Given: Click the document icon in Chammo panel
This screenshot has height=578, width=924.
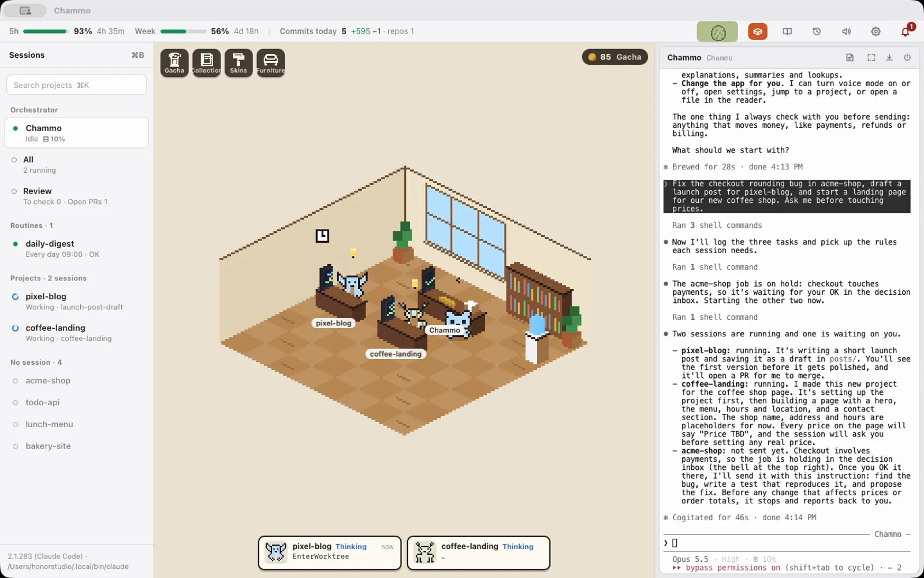Looking at the screenshot, I should point(850,58).
